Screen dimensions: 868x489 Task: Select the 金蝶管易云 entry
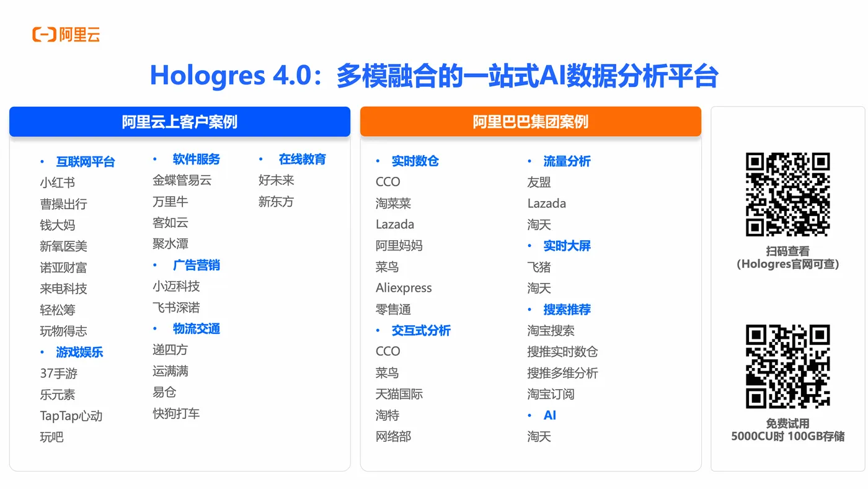pyautogui.click(x=182, y=181)
